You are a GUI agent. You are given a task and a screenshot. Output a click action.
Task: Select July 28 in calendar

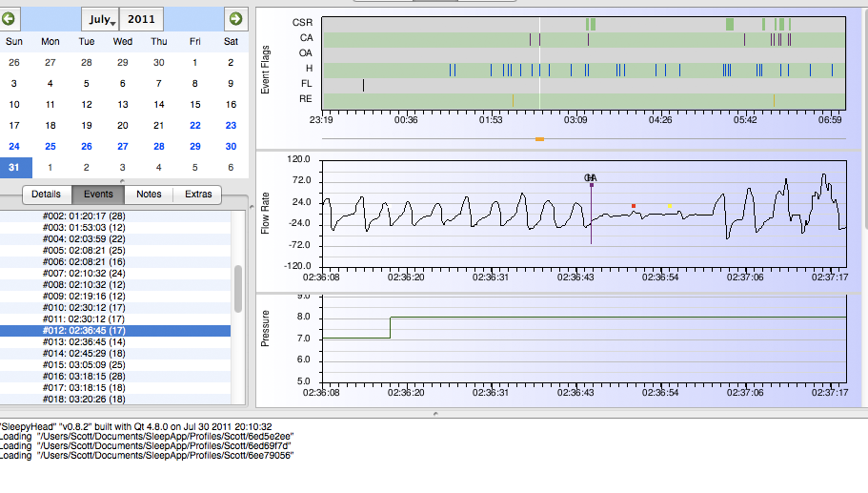(x=159, y=147)
